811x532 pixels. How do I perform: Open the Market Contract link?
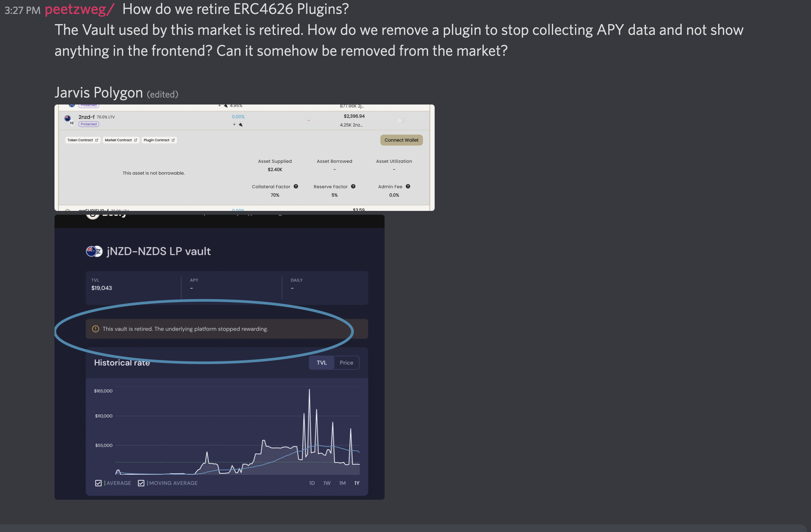(x=121, y=140)
